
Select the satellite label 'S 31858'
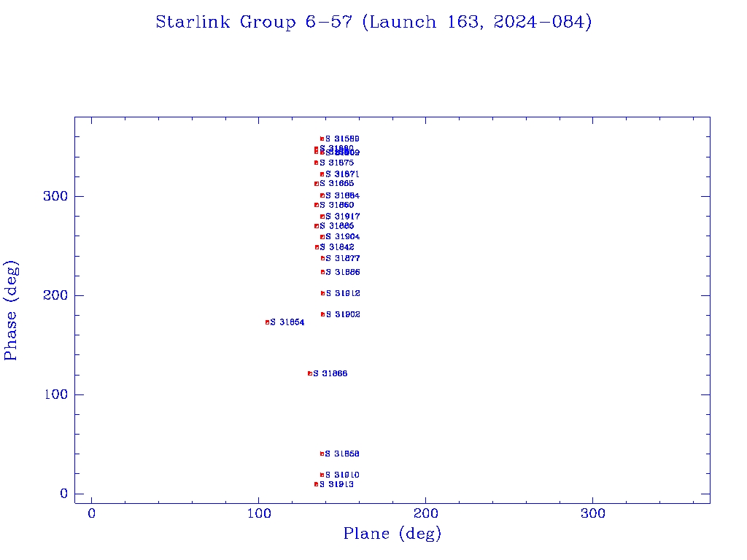342,454
